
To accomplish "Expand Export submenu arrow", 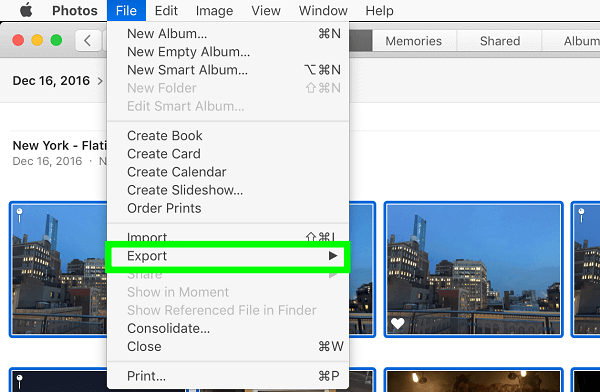I will 333,256.
